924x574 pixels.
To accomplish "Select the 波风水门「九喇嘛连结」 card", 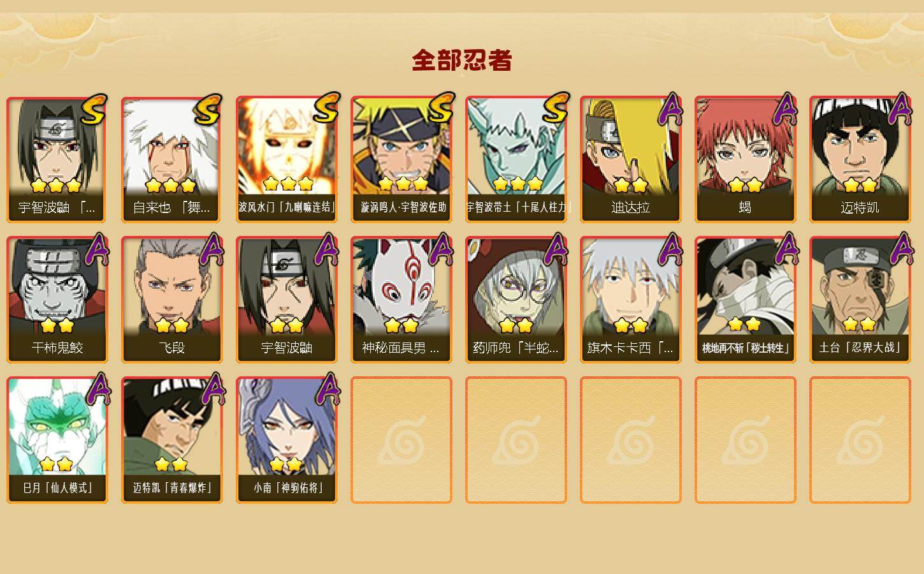I will [286, 159].
